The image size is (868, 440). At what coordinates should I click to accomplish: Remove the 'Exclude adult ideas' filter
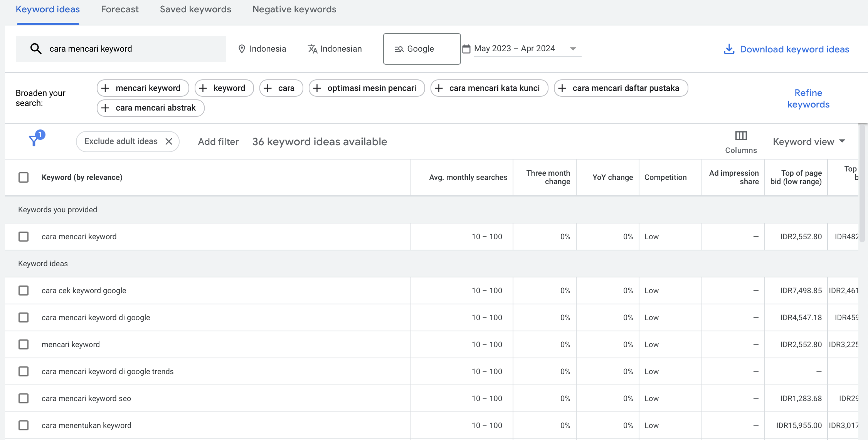(169, 141)
